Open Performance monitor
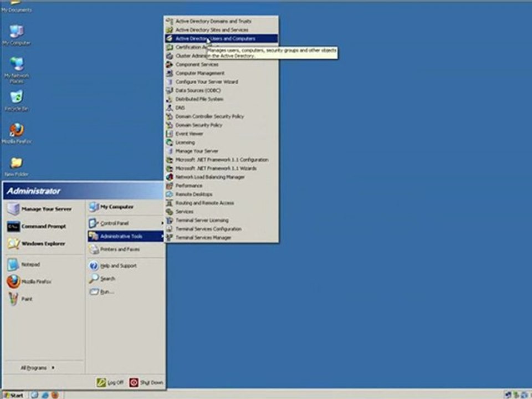This screenshot has width=532, height=399. [x=221, y=186]
